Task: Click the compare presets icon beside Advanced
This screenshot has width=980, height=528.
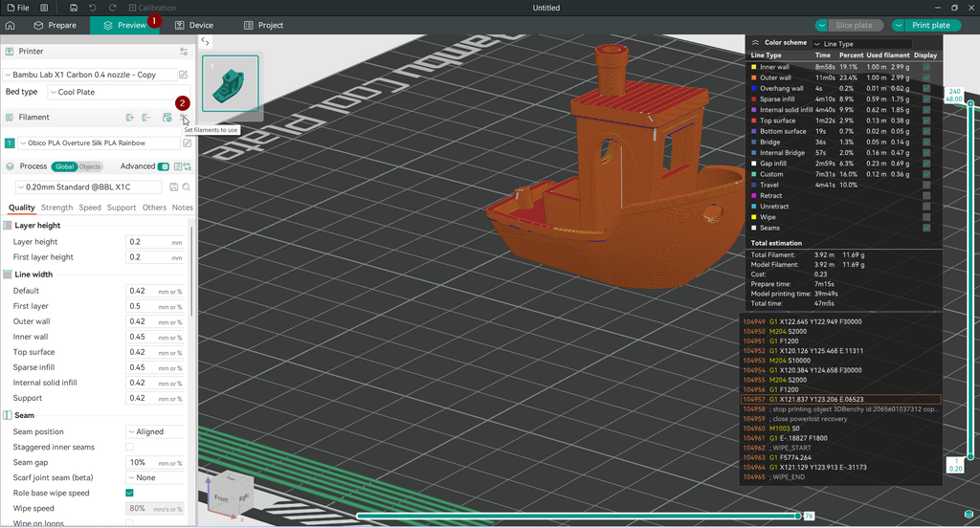Action: (188, 166)
